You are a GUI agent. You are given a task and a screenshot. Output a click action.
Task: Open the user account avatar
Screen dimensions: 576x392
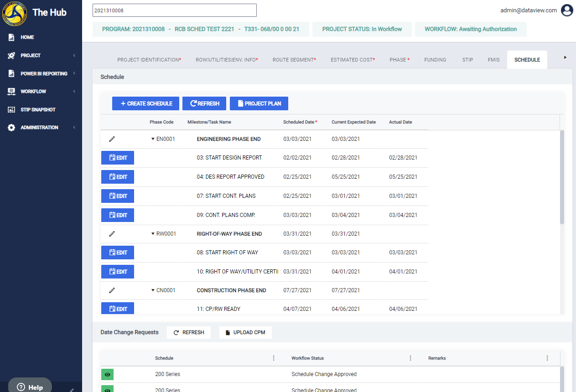pyautogui.click(x=567, y=10)
